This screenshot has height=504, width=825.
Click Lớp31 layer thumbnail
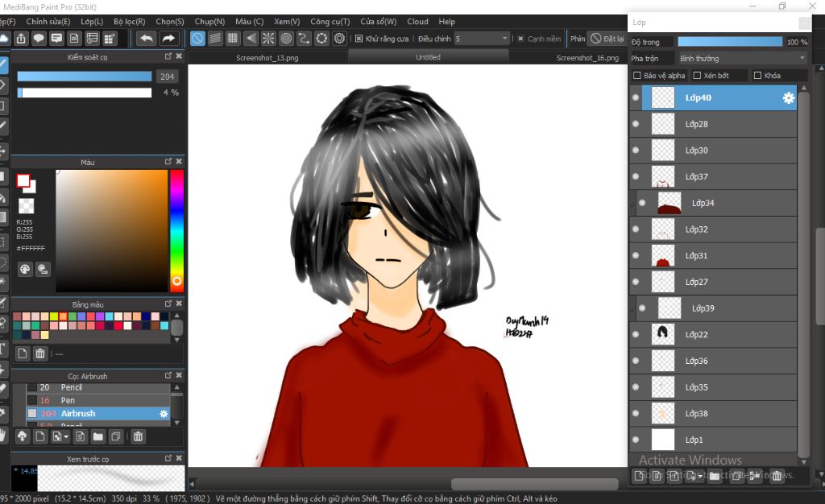point(663,255)
